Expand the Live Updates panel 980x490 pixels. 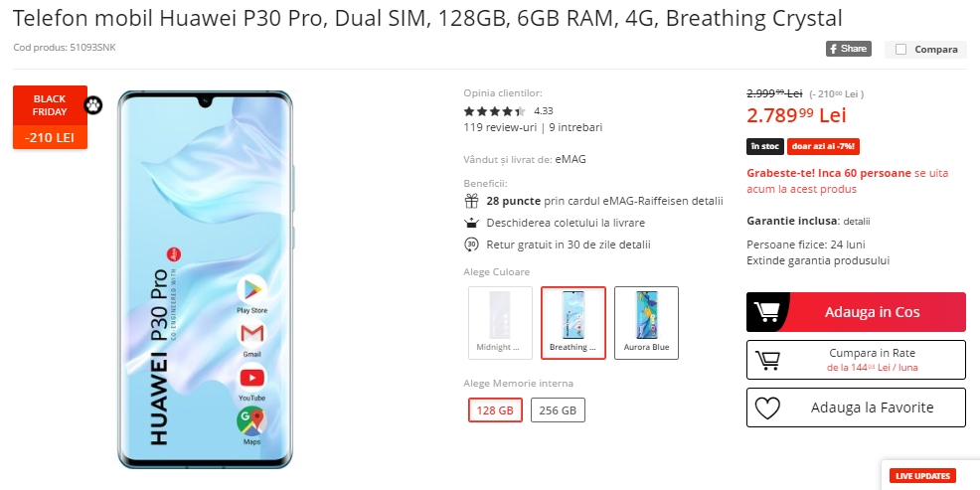click(922, 476)
